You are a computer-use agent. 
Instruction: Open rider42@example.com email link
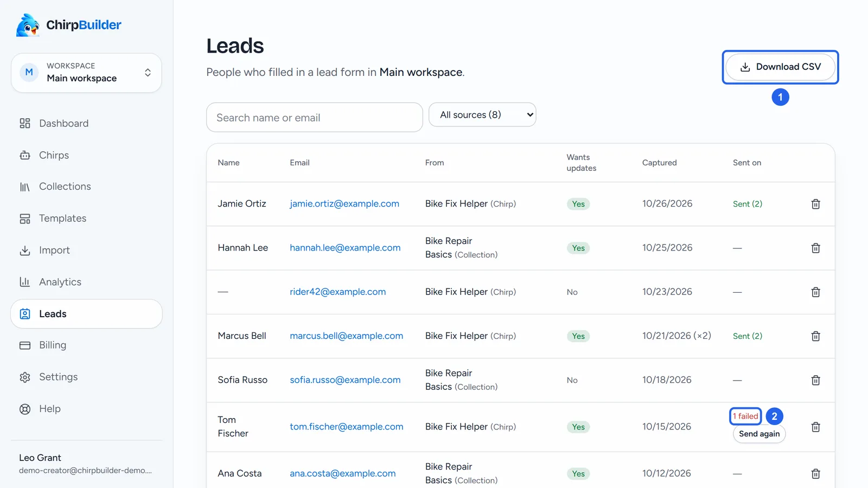coord(338,292)
